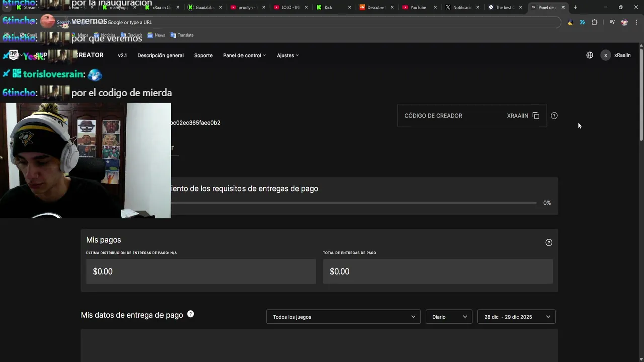
Task: Open creator code help question mark
Action: (x=554, y=116)
